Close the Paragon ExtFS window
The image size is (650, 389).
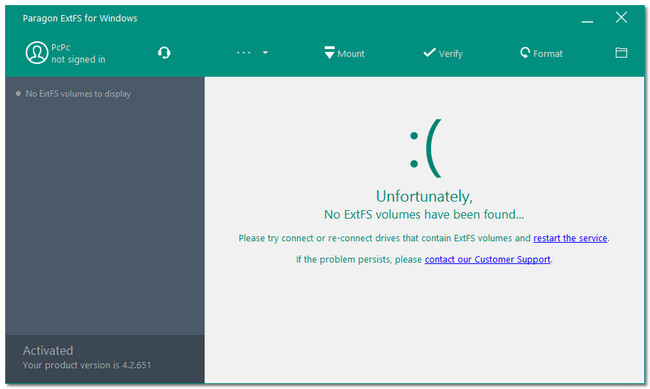[x=621, y=17]
